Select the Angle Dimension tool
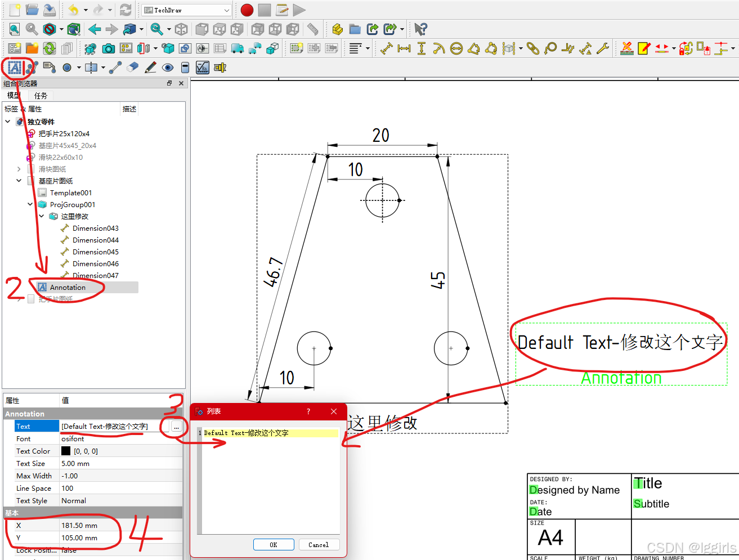 tap(473, 48)
